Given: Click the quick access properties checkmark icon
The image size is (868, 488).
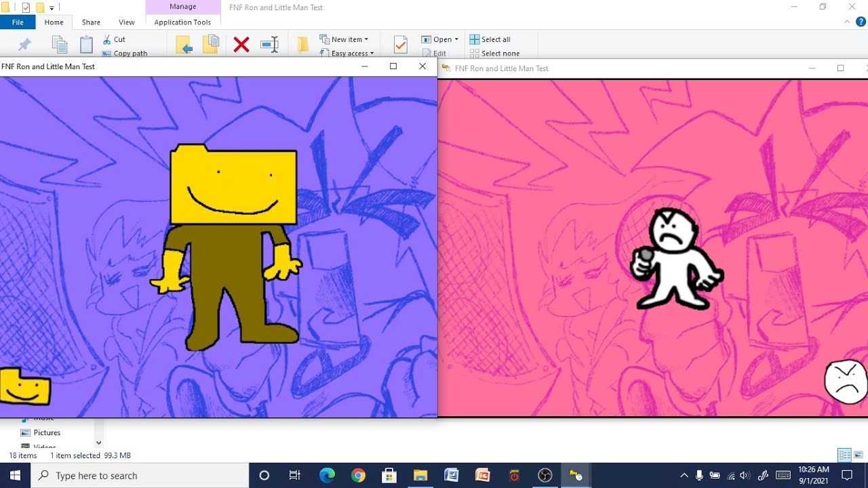Looking at the screenshot, I should pyautogui.click(x=26, y=7).
